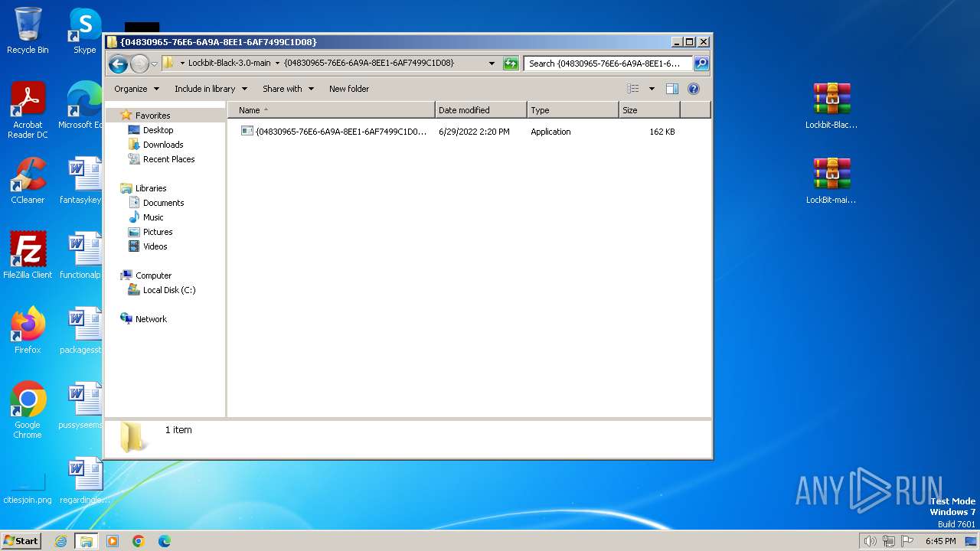Click the Start button

(x=21, y=541)
